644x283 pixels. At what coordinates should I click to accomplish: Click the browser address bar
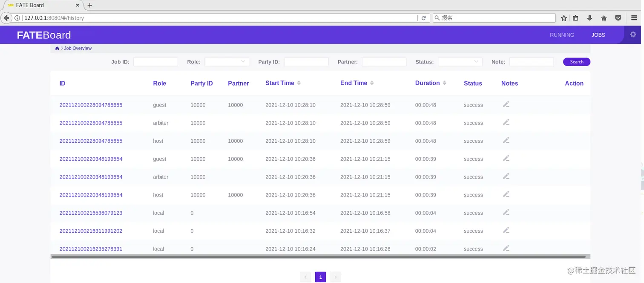(x=219, y=18)
